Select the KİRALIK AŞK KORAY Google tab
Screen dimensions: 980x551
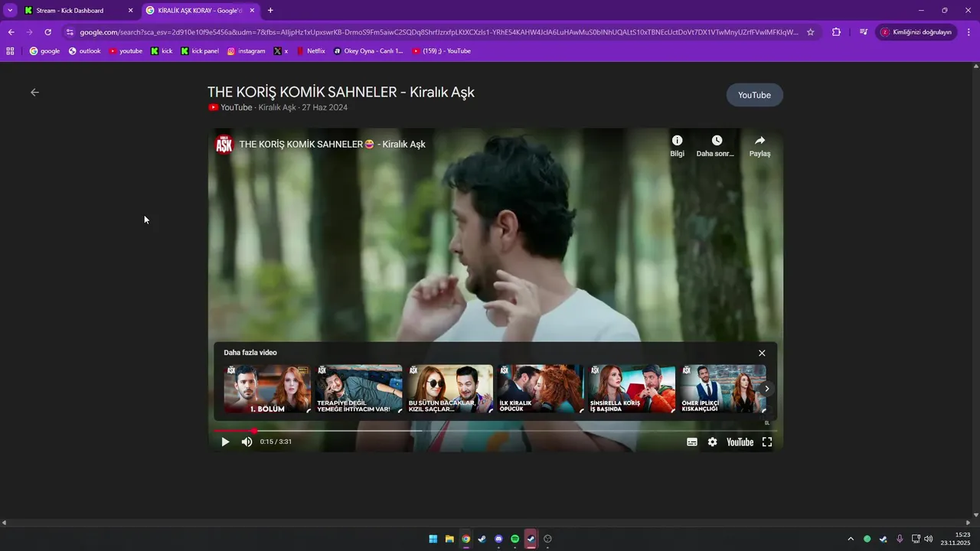click(x=200, y=11)
